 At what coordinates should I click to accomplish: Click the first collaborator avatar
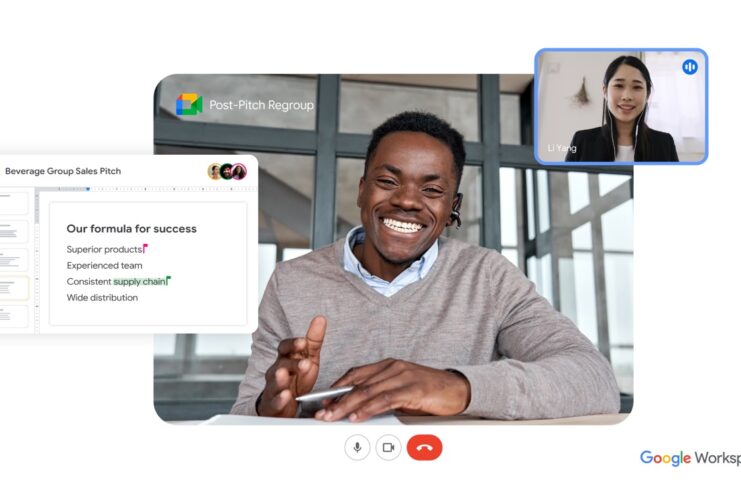[x=215, y=171]
